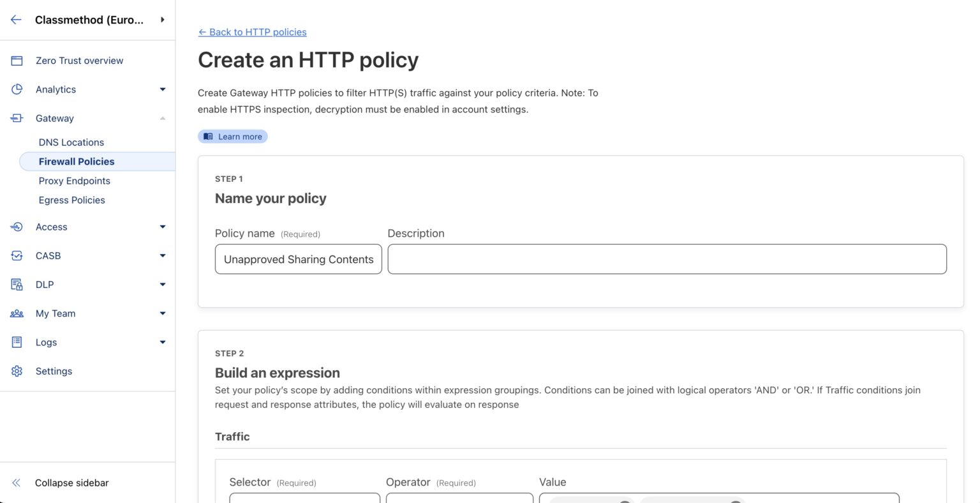Image resolution: width=980 pixels, height=503 pixels.
Task: Click the Back to HTTP policies link
Action: pos(252,31)
